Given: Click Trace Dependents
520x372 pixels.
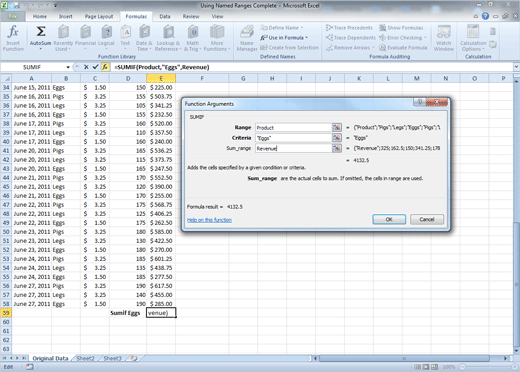Looking at the screenshot, I should (351, 38).
